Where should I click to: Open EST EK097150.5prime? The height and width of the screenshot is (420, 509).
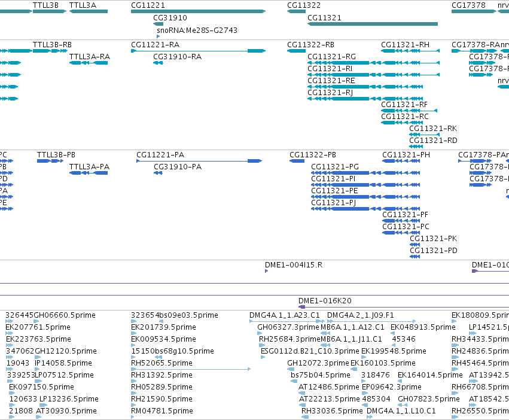(x=41, y=387)
